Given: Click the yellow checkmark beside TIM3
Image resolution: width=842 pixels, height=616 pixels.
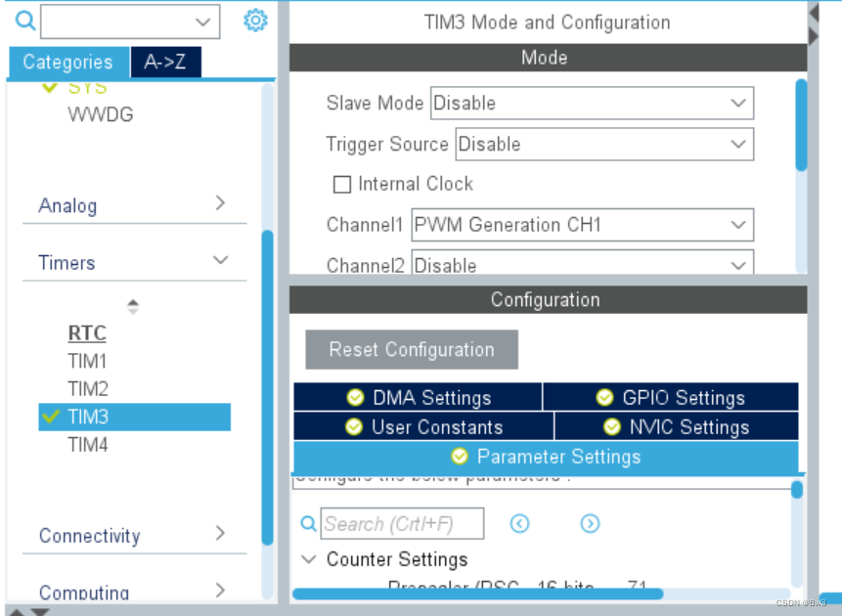Looking at the screenshot, I should (52, 416).
